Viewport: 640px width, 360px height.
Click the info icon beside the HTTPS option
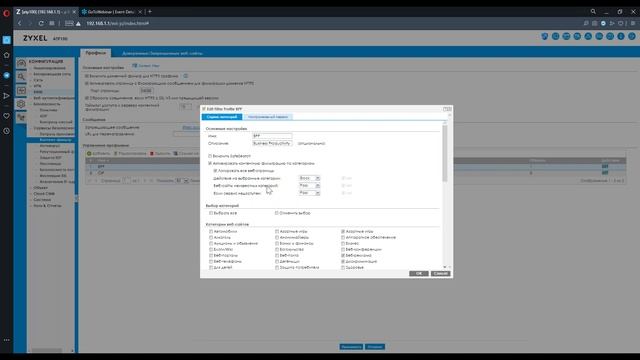click(186, 76)
